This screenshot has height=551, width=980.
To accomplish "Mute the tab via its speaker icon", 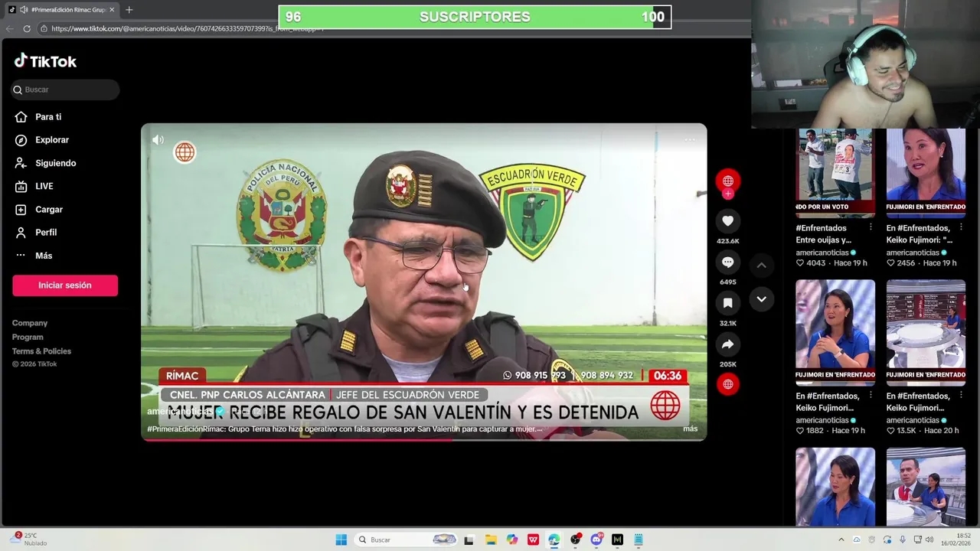I will 24,10.
